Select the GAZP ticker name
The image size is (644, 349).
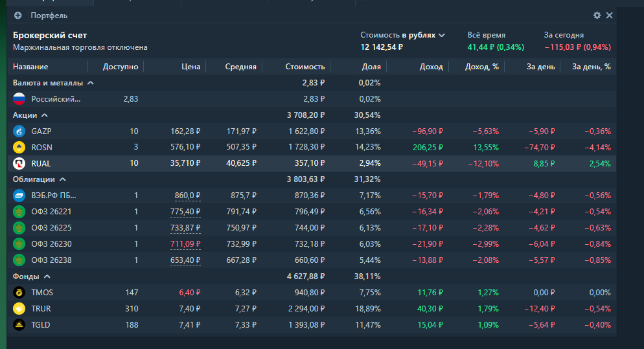click(41, 131)
